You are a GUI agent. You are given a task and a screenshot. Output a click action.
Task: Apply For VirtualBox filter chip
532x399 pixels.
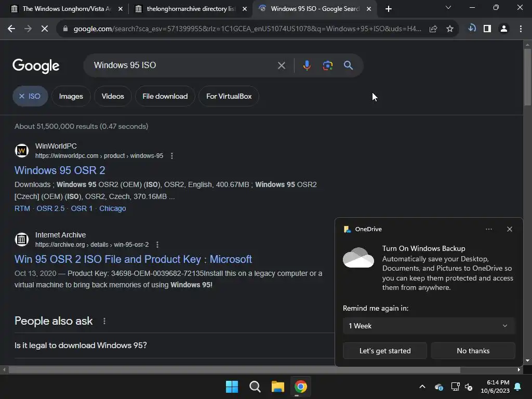pos(229,96)
